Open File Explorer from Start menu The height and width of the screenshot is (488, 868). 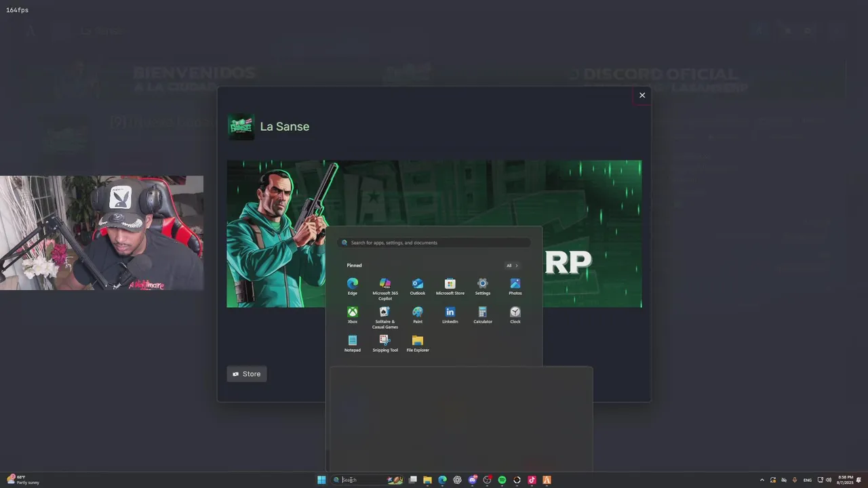418,344
